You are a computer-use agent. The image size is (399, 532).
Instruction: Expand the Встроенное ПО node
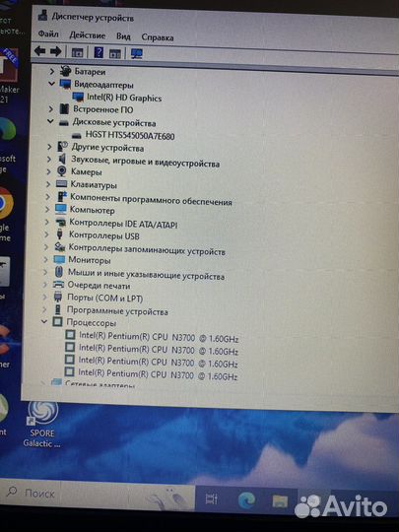pyautogui.click(x=51, y=109)
